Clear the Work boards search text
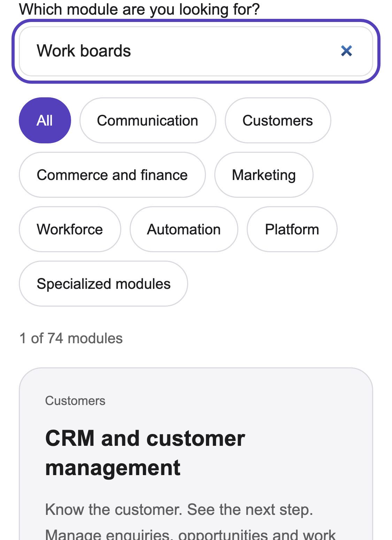 pos(346,51)
